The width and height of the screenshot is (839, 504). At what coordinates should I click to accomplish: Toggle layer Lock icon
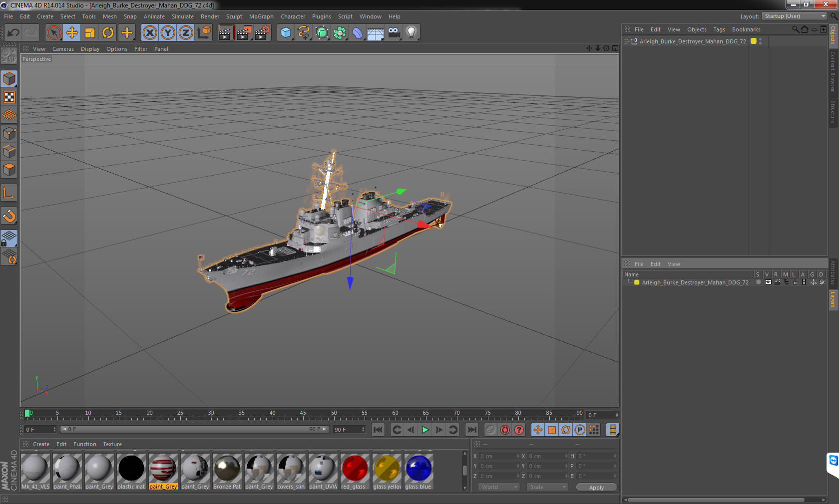click(x=795, y=282)
